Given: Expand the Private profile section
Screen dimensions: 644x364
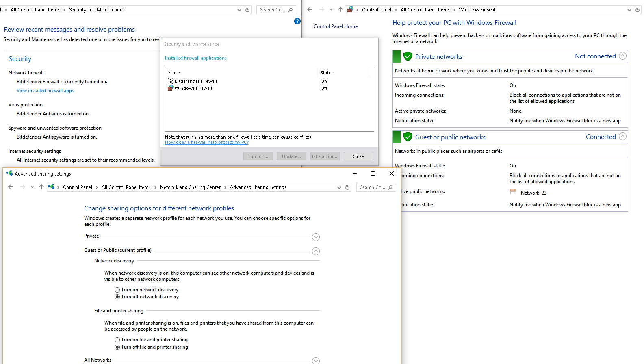Looking at the screenshot, I should pos(316,237).
